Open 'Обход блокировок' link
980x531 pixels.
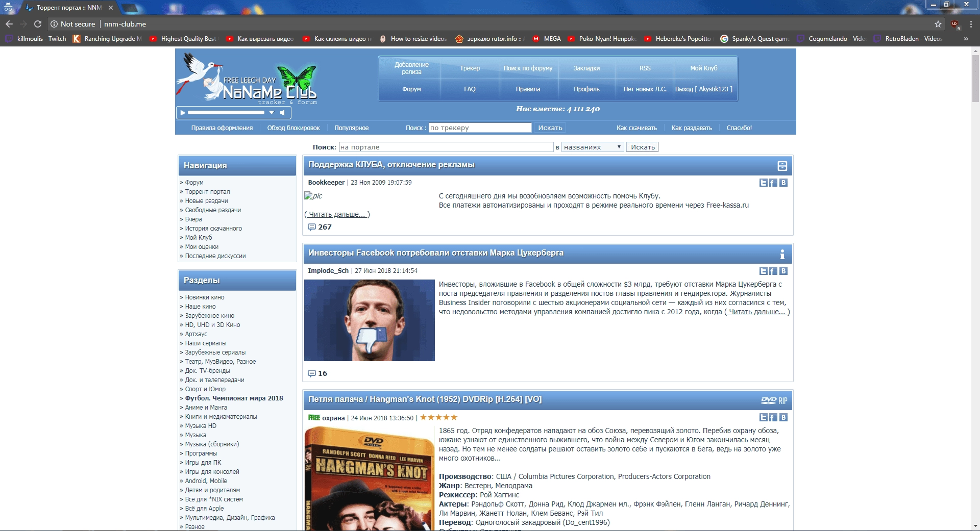[x=293, y=128]
